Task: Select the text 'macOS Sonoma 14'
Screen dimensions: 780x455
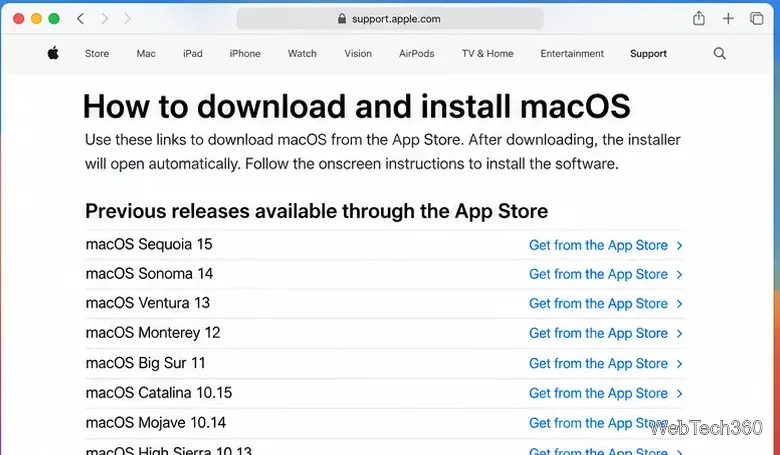Action: (x=149, y=273)
